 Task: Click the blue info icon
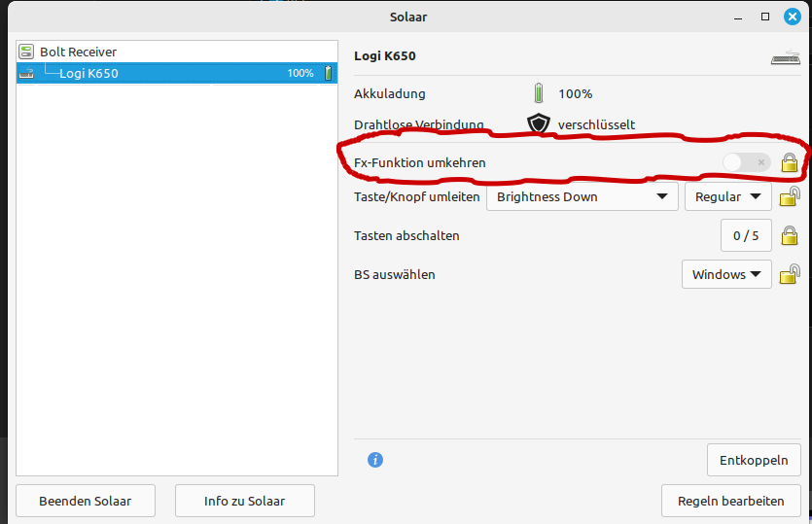point(375,460)
